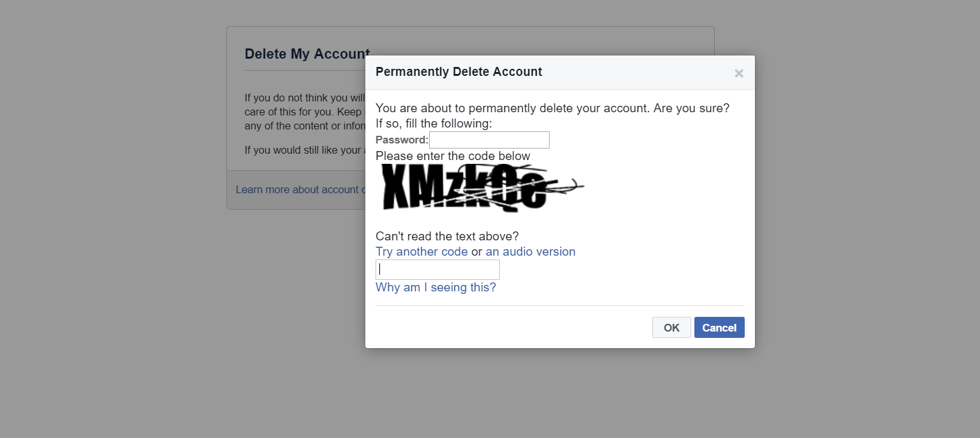980x438 pixels.
Task: Click the If so, fill the following line
Action: (x=434, y=124)
